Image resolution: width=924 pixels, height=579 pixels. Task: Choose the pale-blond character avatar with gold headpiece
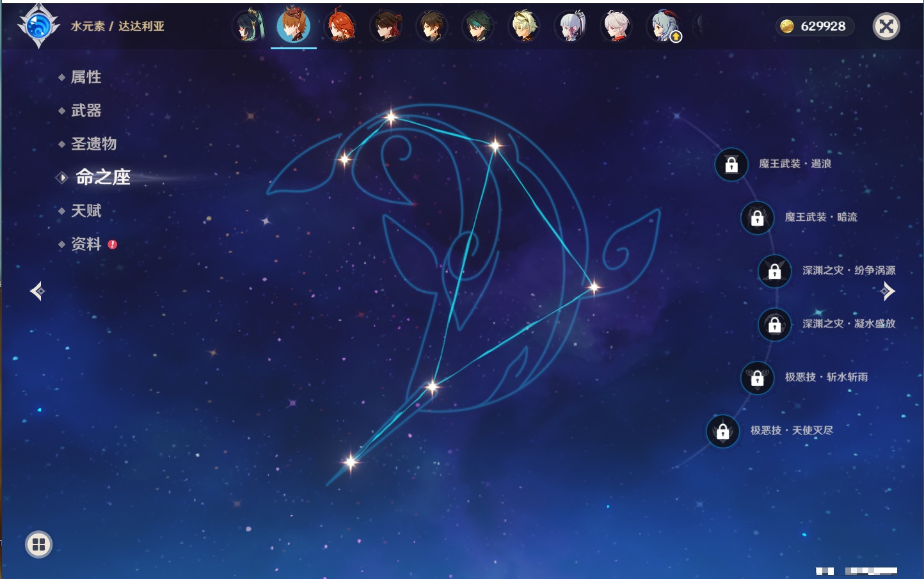(524, 26)
